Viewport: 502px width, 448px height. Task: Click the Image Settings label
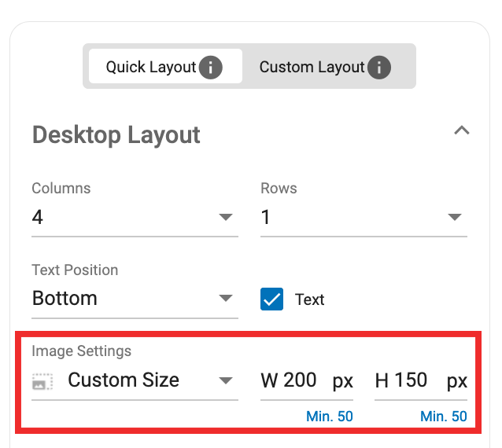81,351
